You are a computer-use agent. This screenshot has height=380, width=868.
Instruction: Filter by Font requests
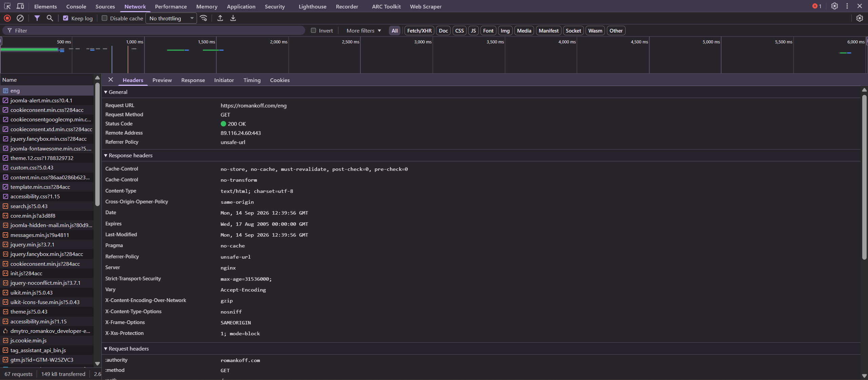[x=488, y=31]
